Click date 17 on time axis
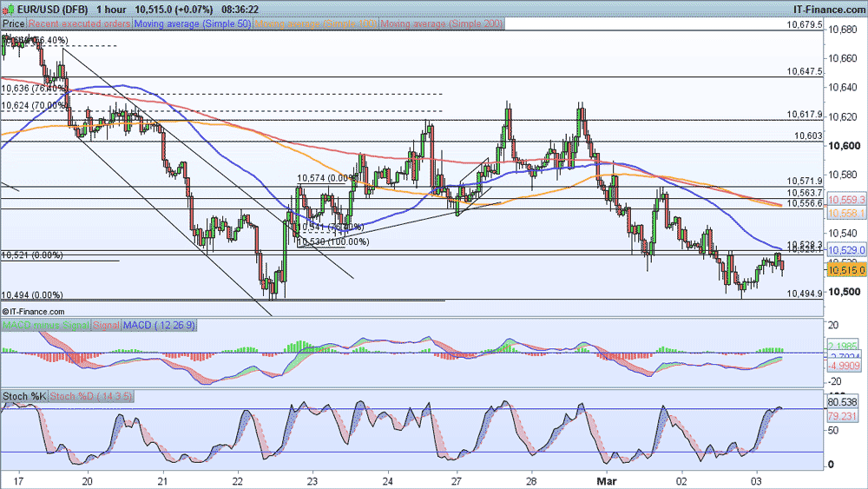 tap(18, 480)
